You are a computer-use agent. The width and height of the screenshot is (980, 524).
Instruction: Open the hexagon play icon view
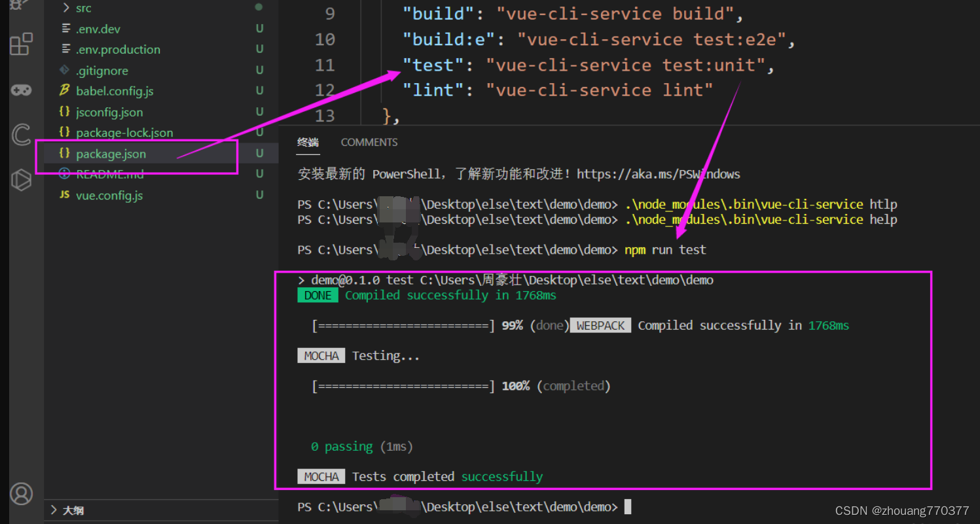22,179
